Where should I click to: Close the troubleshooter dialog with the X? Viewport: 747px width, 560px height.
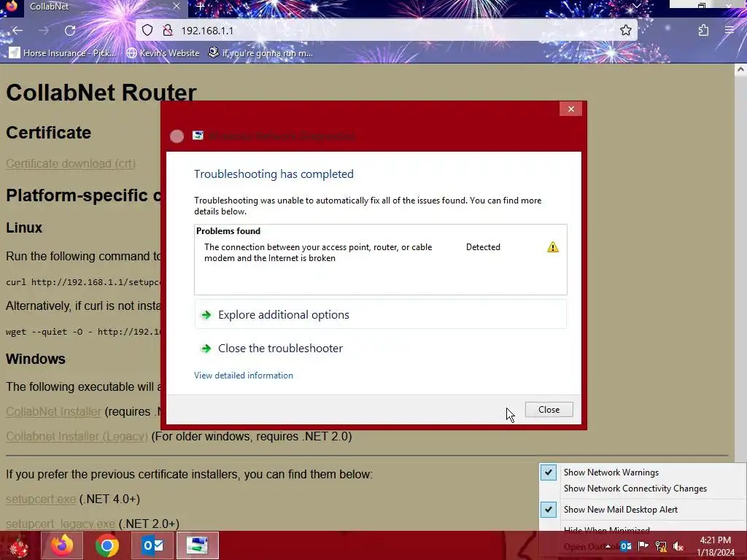570,109
